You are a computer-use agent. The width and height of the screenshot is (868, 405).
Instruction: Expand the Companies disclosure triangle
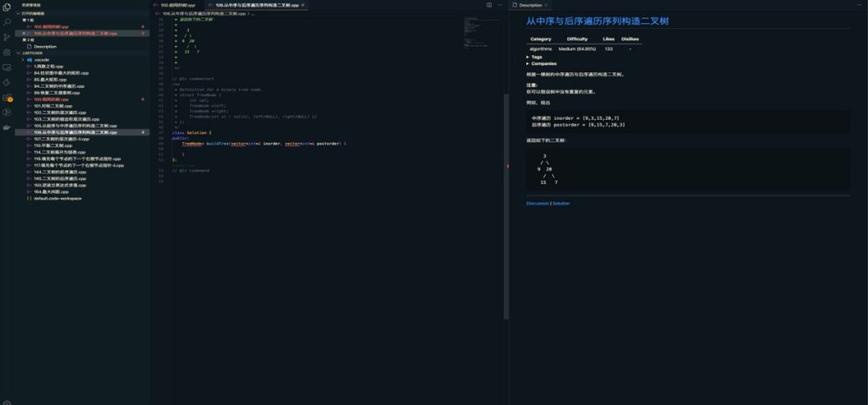coord(527,63)
